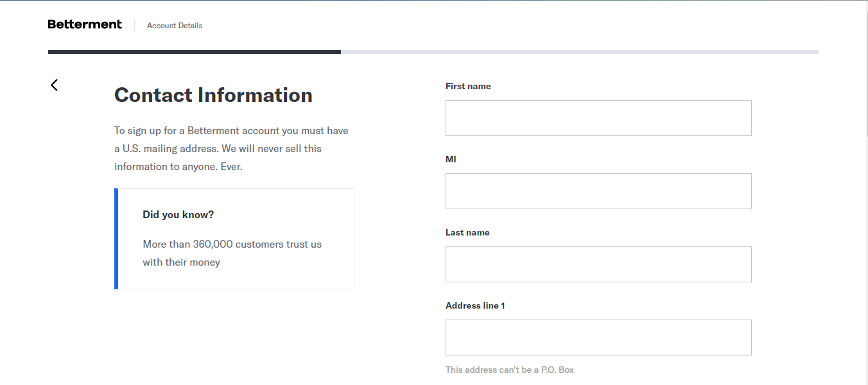Click the back arrow icon

click(54, 85)
